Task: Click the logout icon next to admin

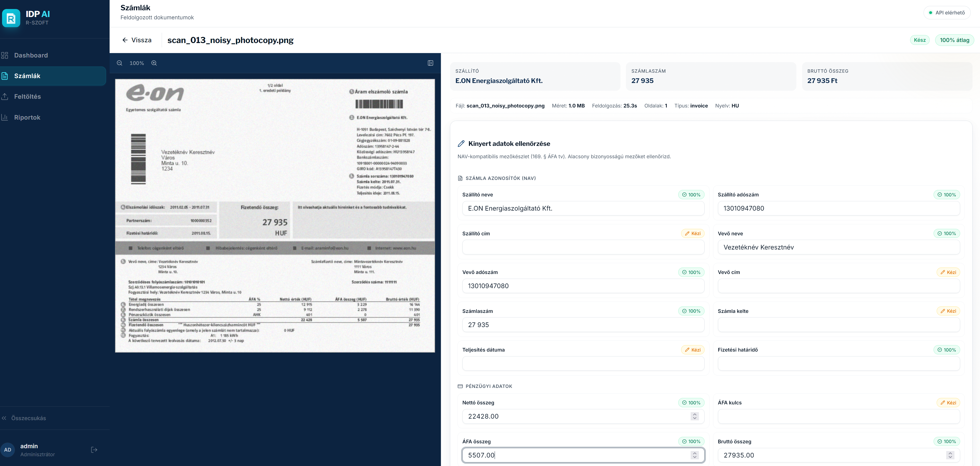Action: point(94,450)
